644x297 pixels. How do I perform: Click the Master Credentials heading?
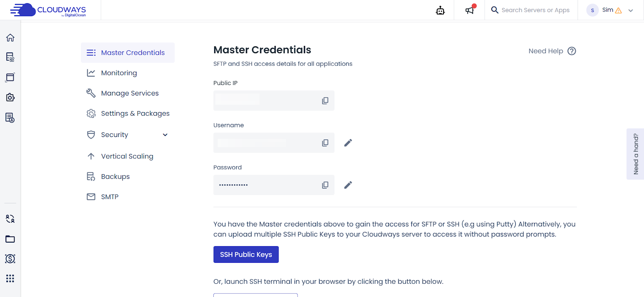tap(262, 50)
